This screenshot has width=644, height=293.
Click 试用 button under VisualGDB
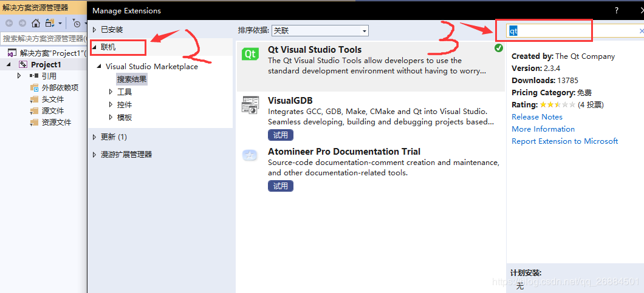(281, 135)
